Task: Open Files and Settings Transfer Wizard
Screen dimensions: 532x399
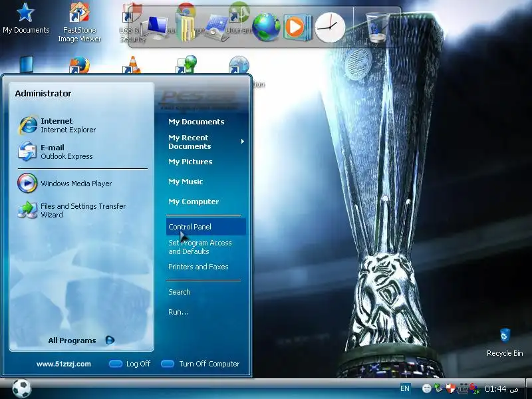Action: tap(72, 210)
